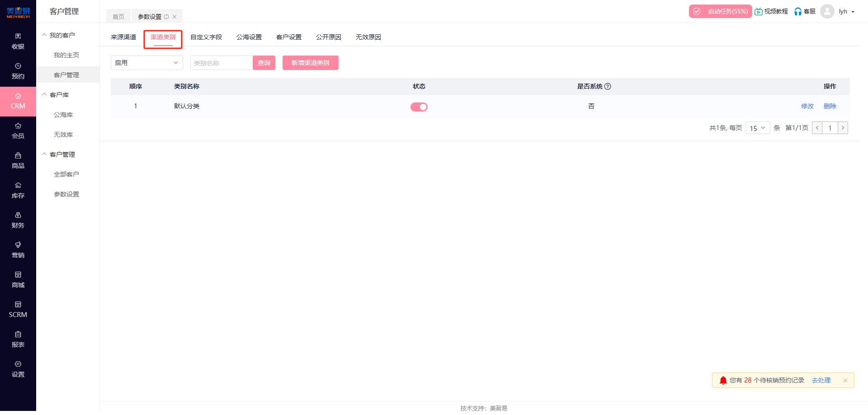Go to the 库存 inventory sidebar icon
The width and height of the screenshot is (868, 415).
(18, 190)
